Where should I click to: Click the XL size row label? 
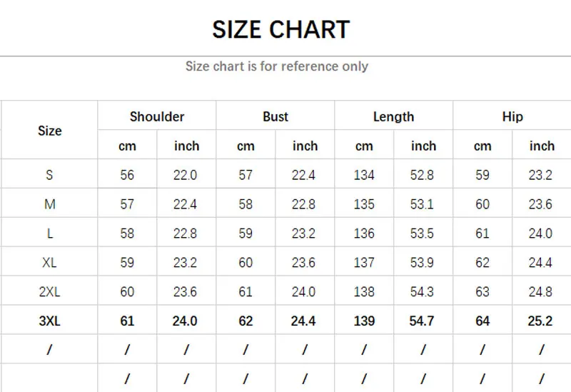tap(49, 263)
